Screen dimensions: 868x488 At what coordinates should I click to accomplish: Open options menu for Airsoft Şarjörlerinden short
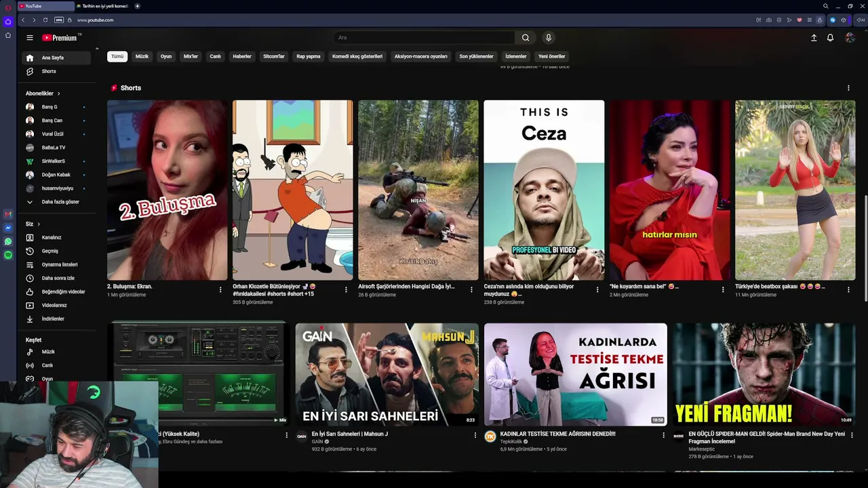(472, 289)
